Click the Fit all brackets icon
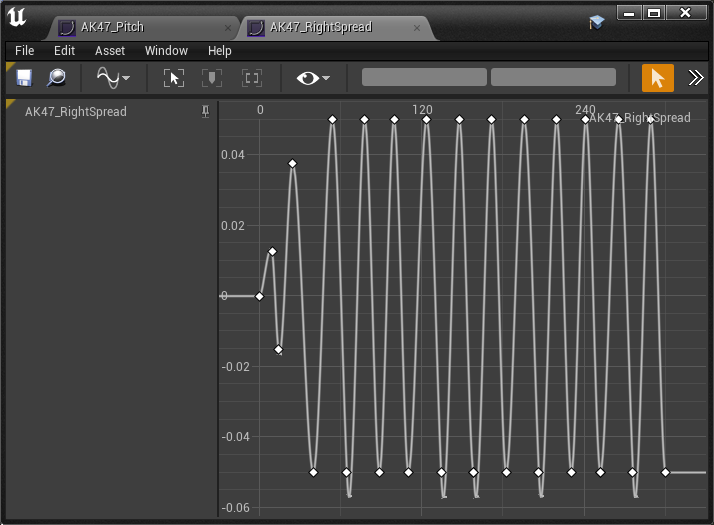714x525 pixels. 251,78
